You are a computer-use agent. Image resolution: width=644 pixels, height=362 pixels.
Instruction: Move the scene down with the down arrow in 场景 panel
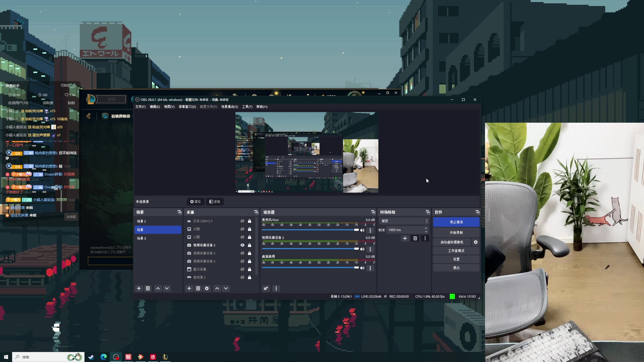point(167,288)
